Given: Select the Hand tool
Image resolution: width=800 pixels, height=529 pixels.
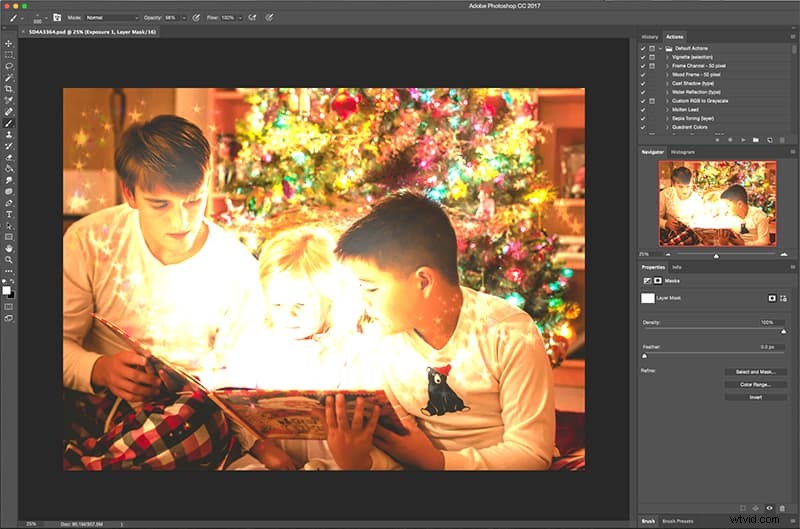Looking at the screenshot, I should (x=9, y=248).
